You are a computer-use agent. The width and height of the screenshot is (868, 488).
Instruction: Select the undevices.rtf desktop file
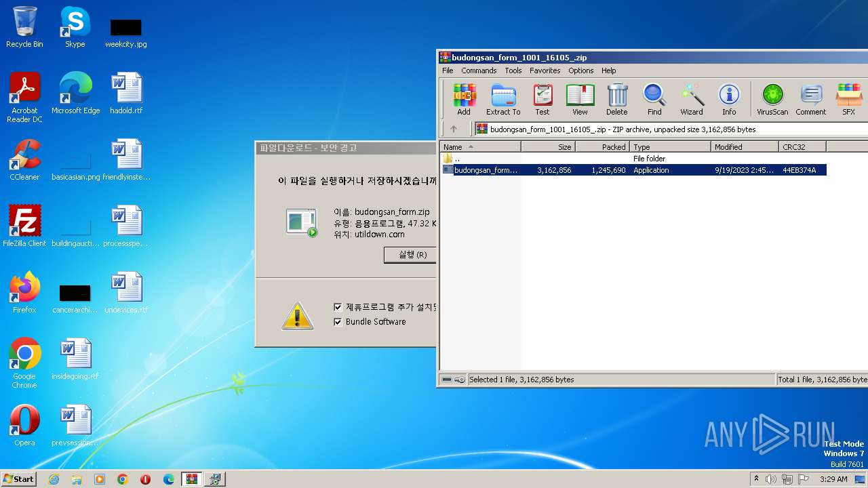[x=126, y=292]
